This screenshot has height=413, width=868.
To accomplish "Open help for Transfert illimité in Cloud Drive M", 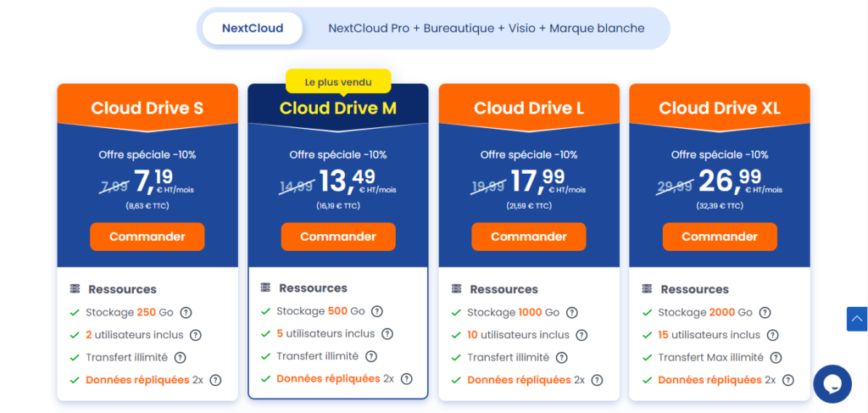I will click(x=371, y=356).
